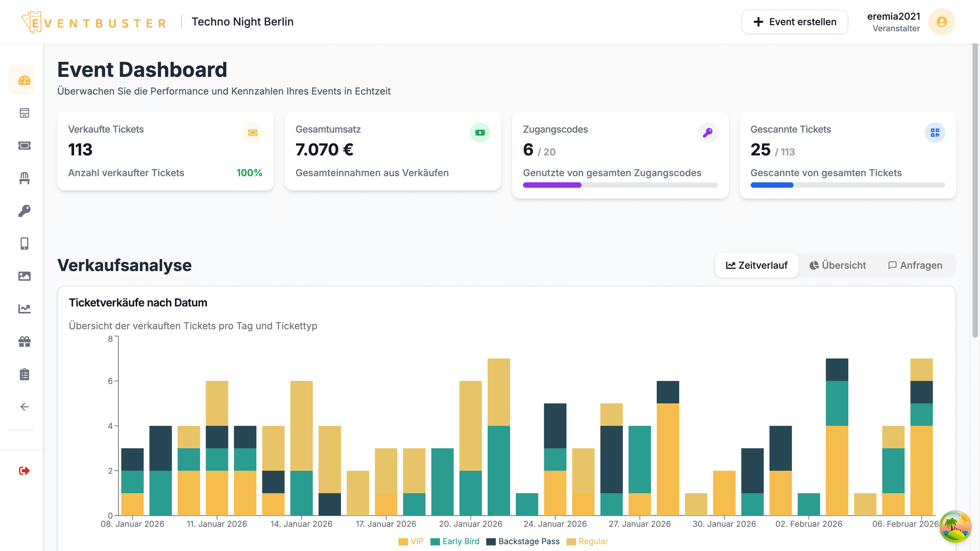Click the purple Zugangscodes progress bar
The height and width of the screenshot is (551, 980).
[552, 185]
